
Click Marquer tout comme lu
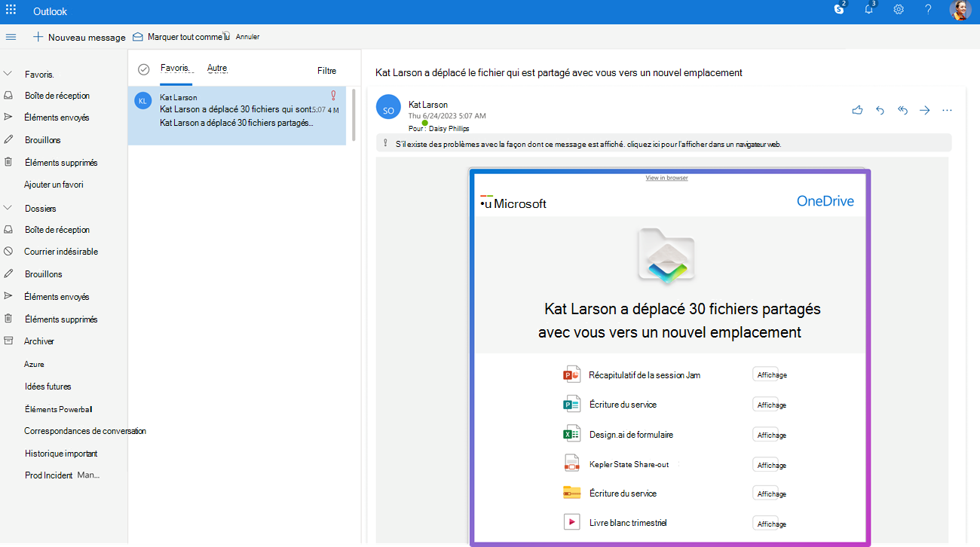point(181,36)
